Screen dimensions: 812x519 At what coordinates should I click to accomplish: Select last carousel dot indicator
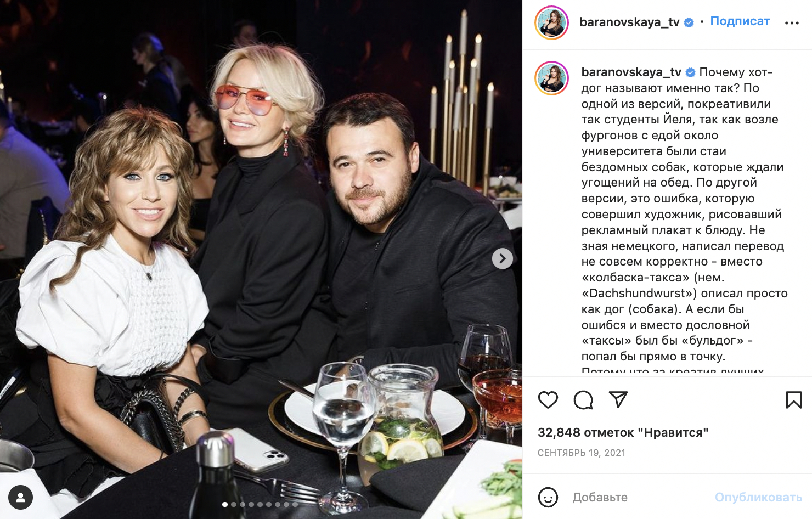point(295,504)
